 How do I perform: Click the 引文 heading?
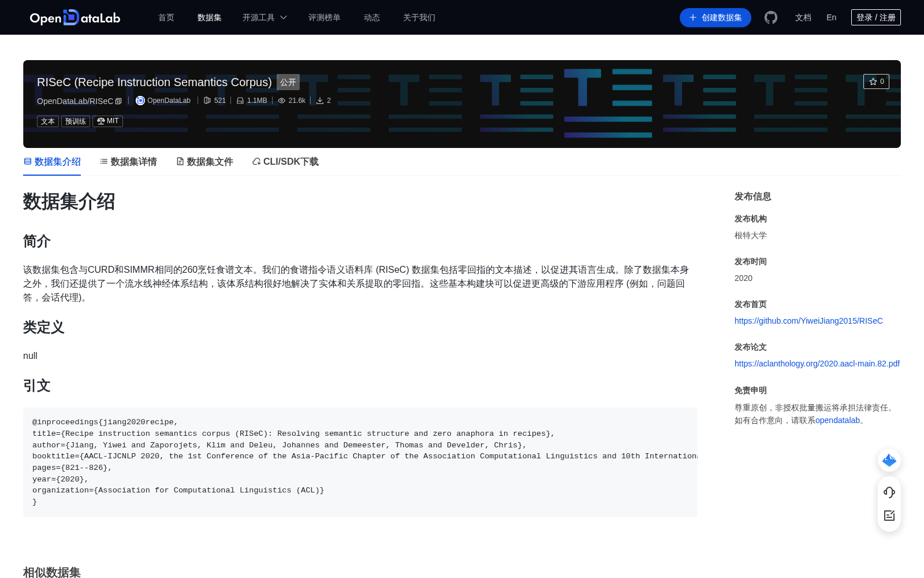point(37,386)
